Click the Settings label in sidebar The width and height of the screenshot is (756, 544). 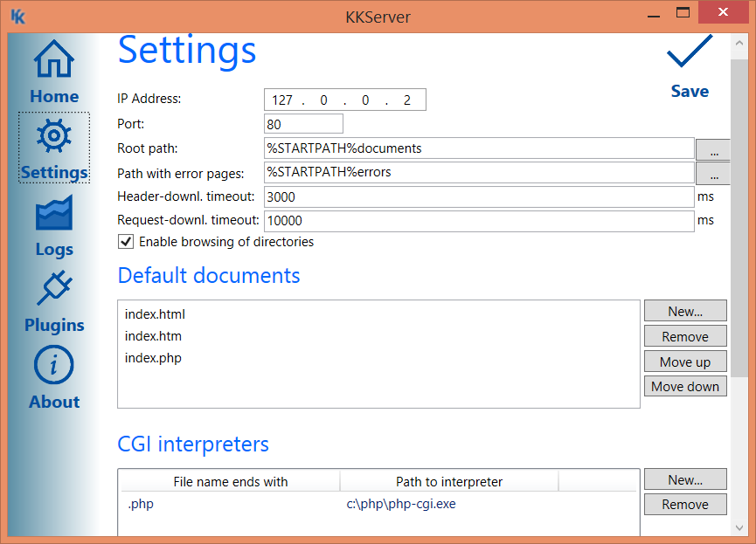tap(54, 173)
